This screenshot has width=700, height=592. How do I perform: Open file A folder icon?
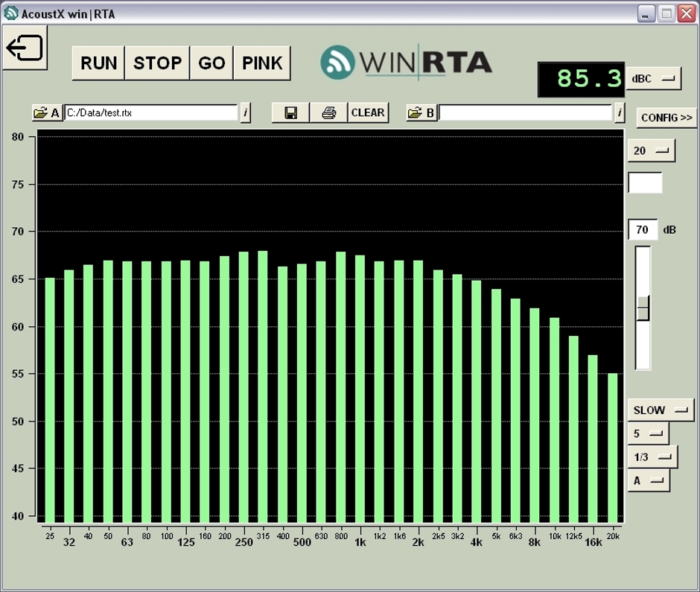click(46, 113)
